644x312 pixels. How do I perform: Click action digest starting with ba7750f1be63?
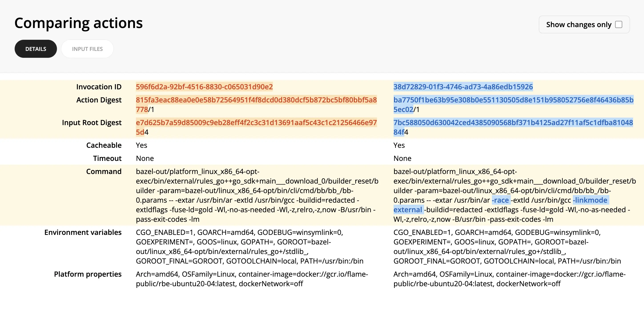(513, 100)
